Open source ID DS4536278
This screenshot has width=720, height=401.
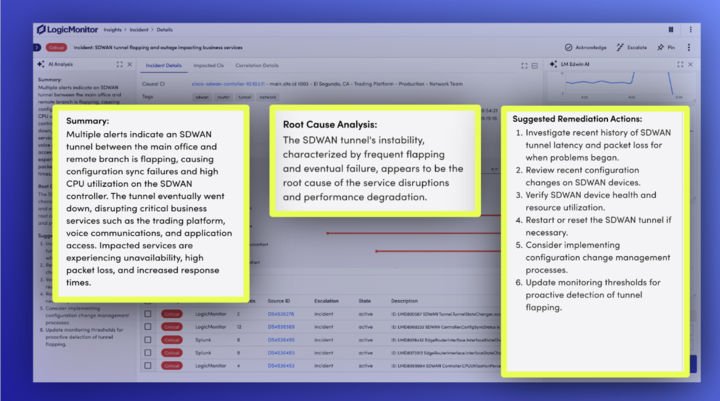(x=281, y=314)
